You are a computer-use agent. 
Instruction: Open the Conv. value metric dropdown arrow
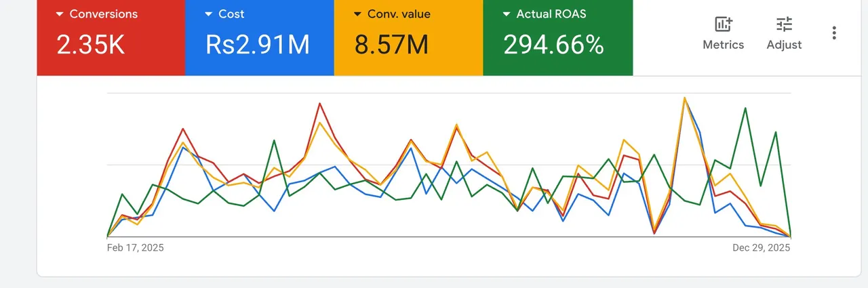[x=358, y=14]
